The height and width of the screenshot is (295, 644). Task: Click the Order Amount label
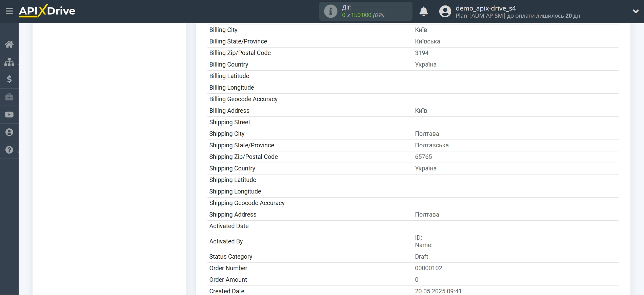click(x=228, y=280)
